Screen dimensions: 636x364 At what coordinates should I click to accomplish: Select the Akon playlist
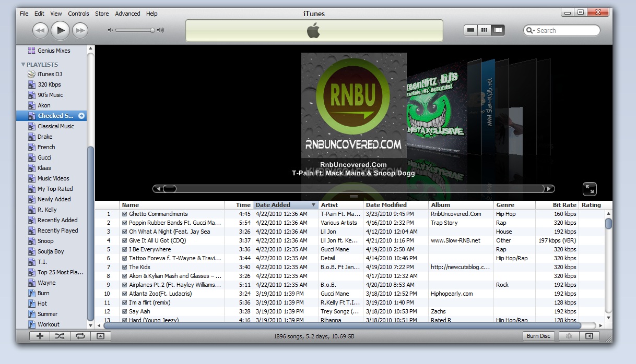[x=44, y=105]
